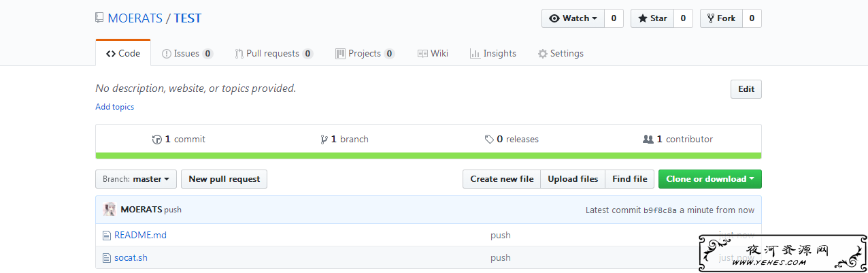
Task: Click the pull request icon on its tab
Action: pos(239,53)
